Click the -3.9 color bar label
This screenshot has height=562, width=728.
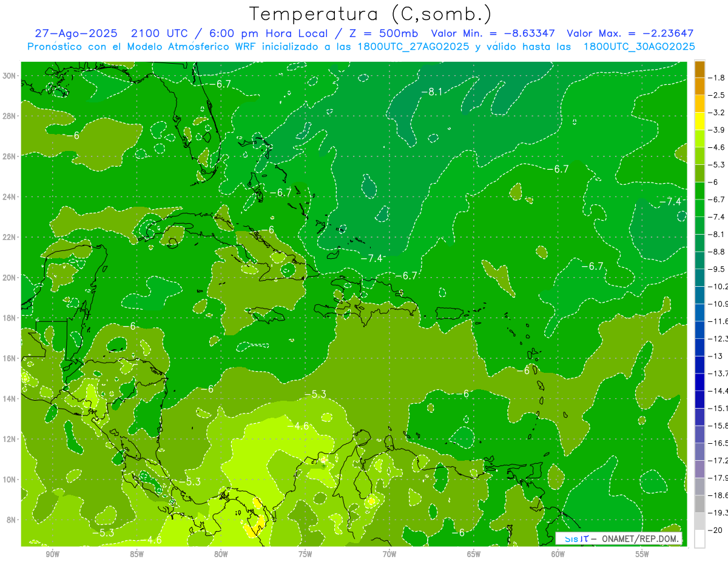pyautogui.click(x=718, y=130)
